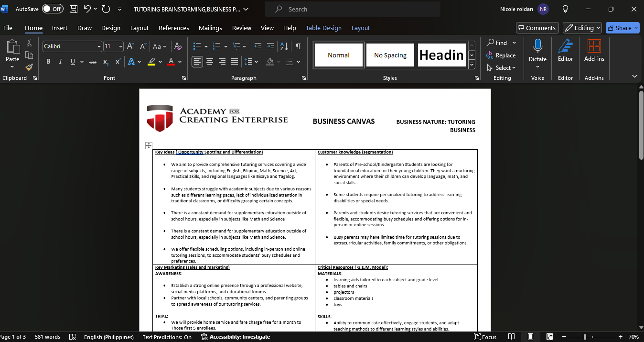Image resolution: width=644 pixels, height=342 pixels.
Task: Toggle Text Predictions status
Action: point(167,337)
